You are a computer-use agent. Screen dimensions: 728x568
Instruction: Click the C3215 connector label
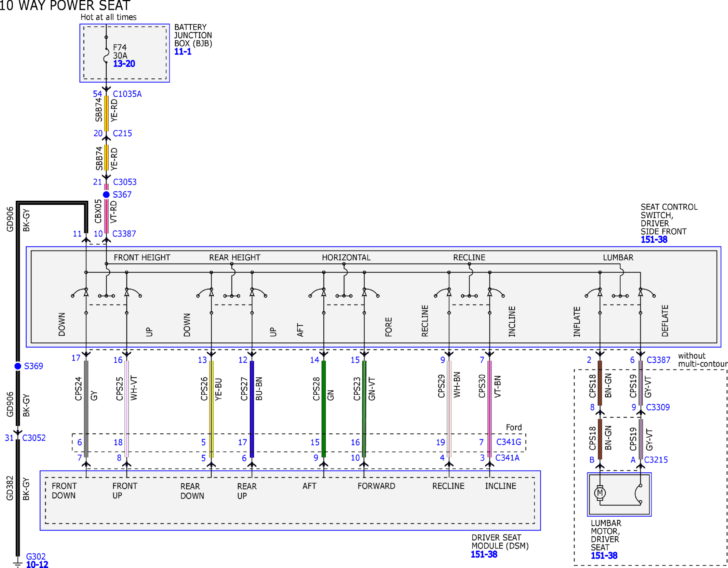656,460
